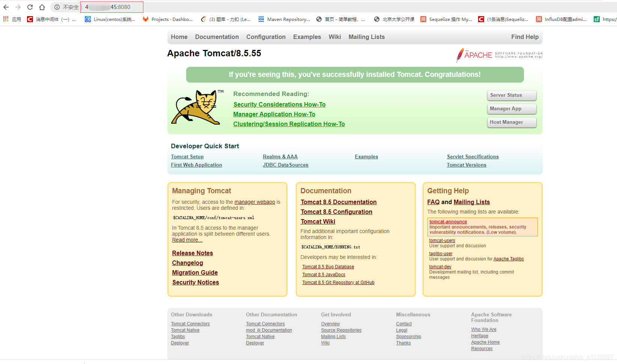Open the 首页 - 简单教程 bookmark
Screen dimensions: 617x364
[x=340, y=19]
